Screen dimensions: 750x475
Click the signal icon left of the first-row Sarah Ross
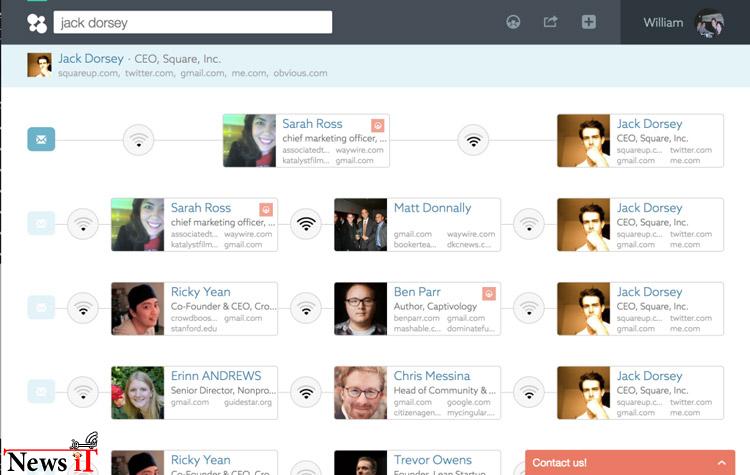tap(139, 140)
